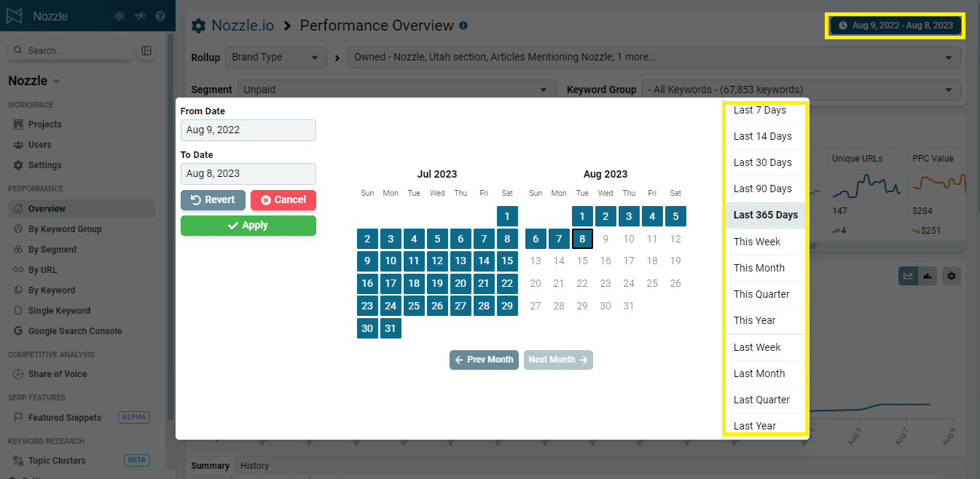Click the By Segment icon
980x479 pixels.
18,250
